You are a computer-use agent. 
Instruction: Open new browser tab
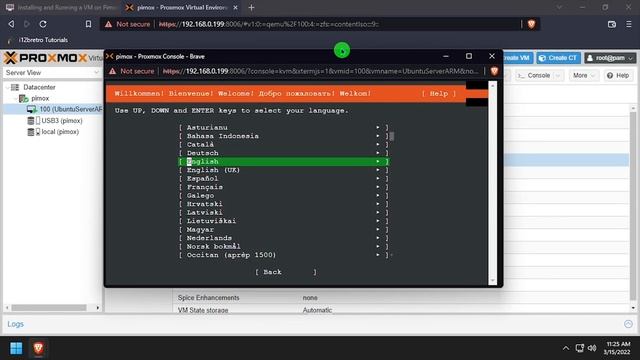251,7
